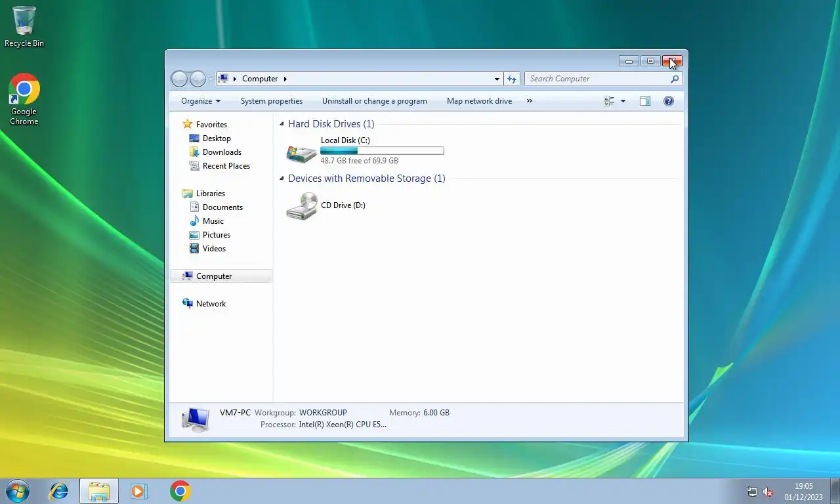Screen dimensions: 840x504
Task: Open System properties
Action: [x=272, y=101]
